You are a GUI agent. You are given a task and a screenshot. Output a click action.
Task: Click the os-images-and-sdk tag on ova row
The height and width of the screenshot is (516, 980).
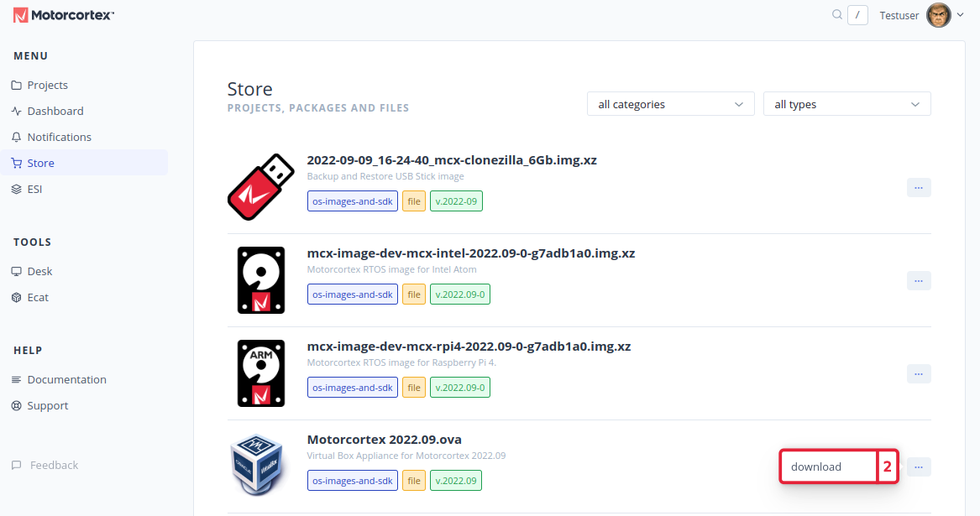pyautogui.click(x=353, y=481)
